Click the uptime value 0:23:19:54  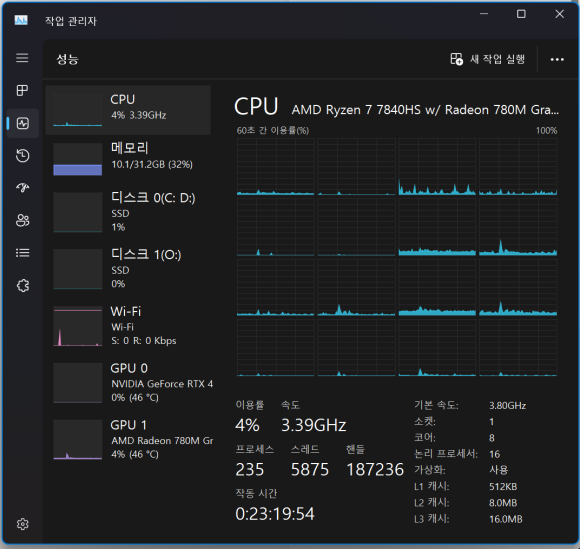(x=275, y=513)
